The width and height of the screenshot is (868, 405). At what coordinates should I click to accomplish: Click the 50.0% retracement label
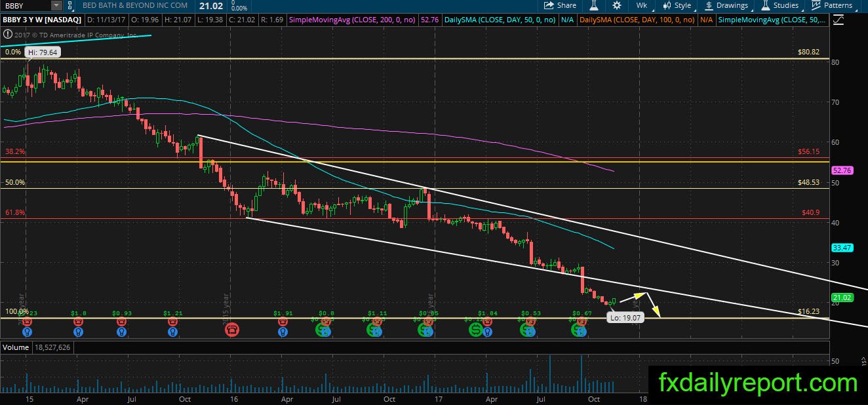tap(14, 183)
